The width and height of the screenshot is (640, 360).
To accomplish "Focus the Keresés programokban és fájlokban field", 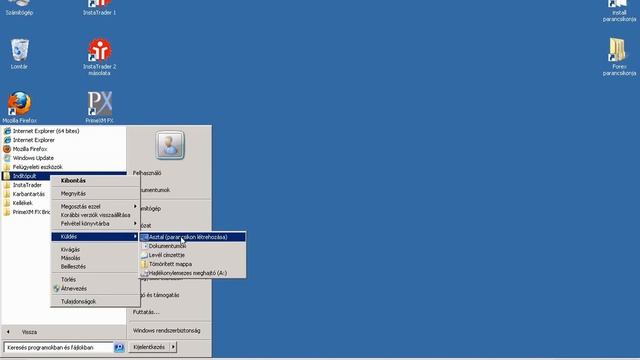I will 58,347.
